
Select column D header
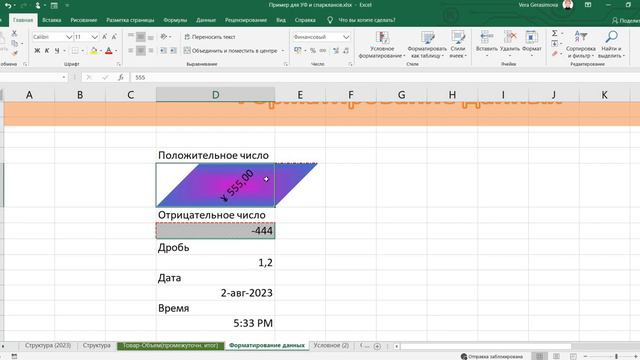click(x=215, y=95)
